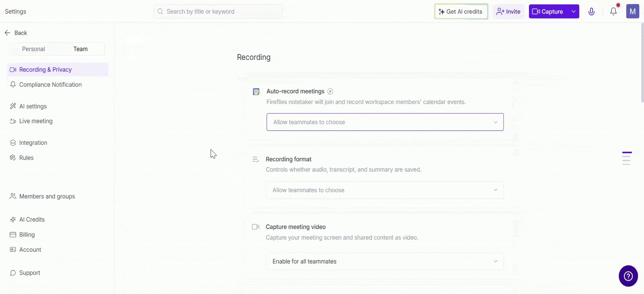Expand the Capture dropdown arrow
The height and width of the screenshot is (294, 644).
(574, 11)
